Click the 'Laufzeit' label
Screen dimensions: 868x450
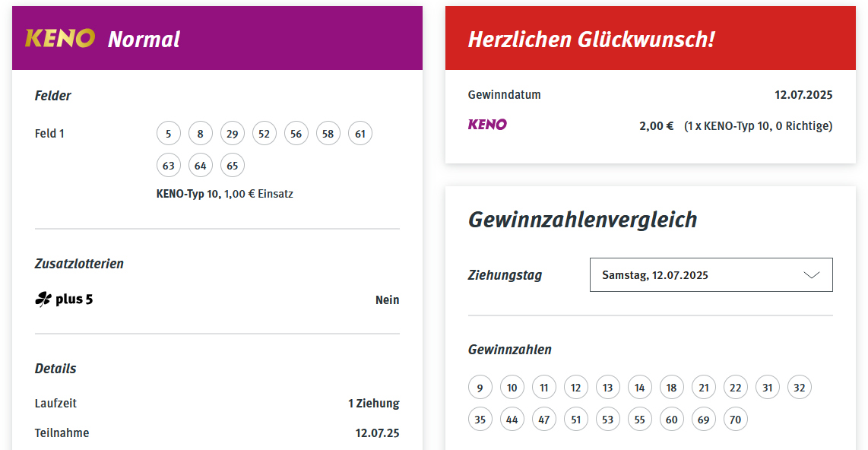56,404
